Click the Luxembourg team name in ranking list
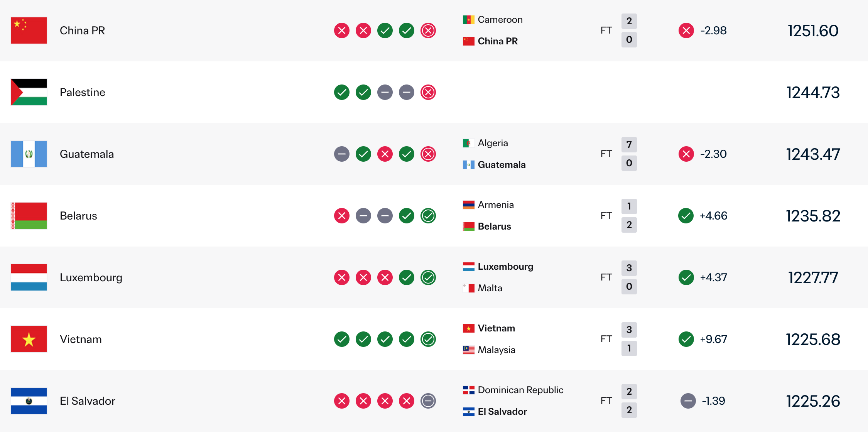The image size is (868, 436). click(91, 277)
